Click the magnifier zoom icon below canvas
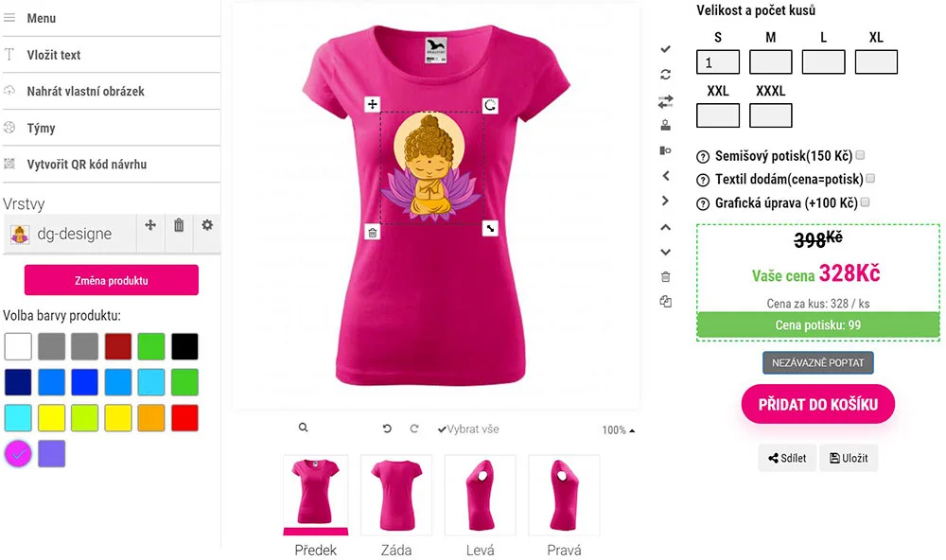This screenshot has width=946, height=560. (304, 428)
